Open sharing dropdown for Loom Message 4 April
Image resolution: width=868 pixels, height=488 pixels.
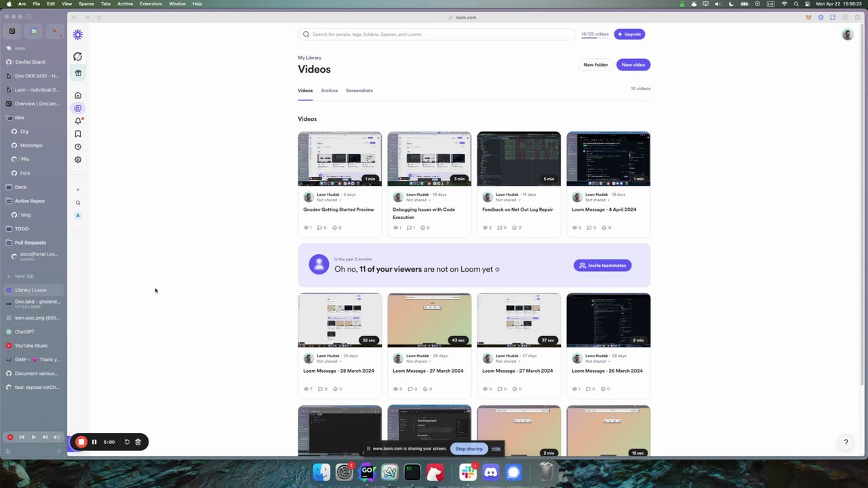point(597,200)
